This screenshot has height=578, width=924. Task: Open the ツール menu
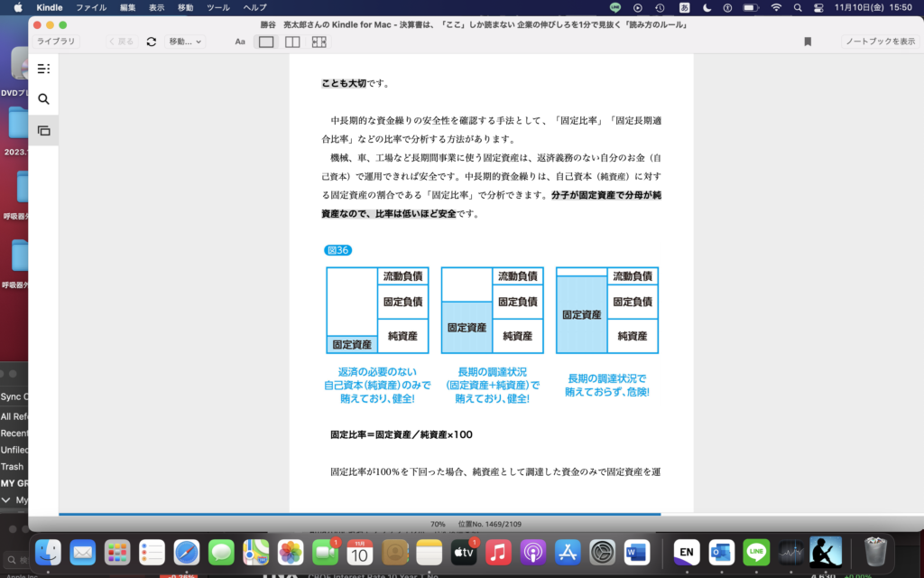217,7
